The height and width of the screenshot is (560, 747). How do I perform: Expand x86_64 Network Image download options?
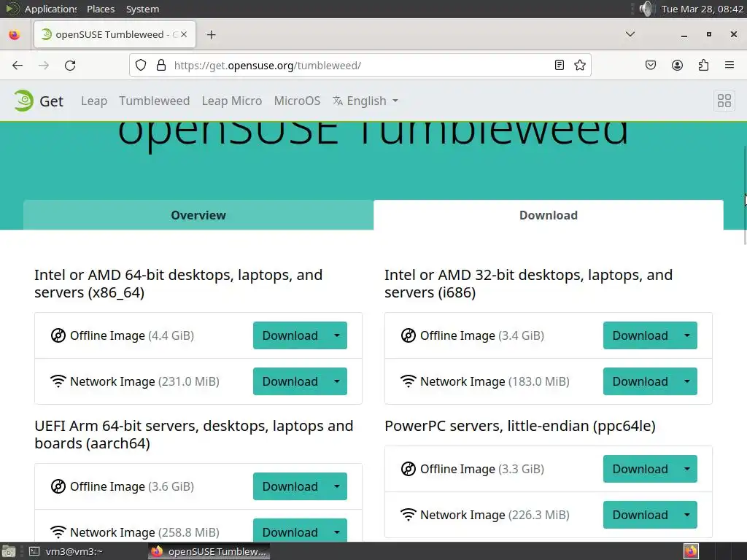pos(337,381)
